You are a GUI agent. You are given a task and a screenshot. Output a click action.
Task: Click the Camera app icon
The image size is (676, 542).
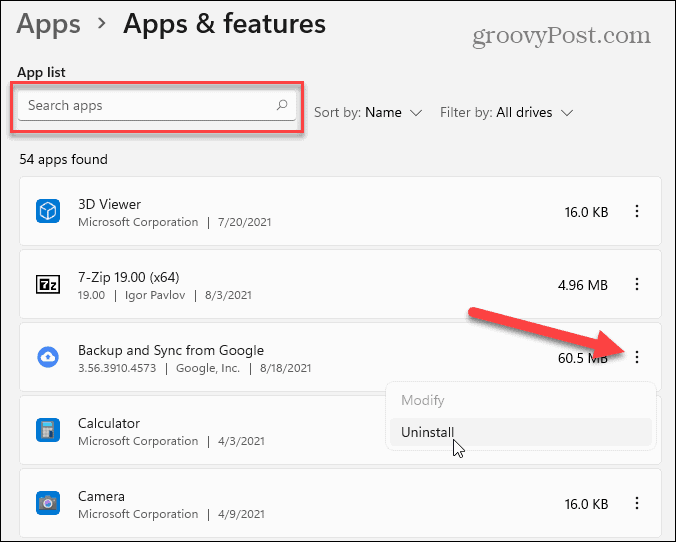[x=48, y=503]
